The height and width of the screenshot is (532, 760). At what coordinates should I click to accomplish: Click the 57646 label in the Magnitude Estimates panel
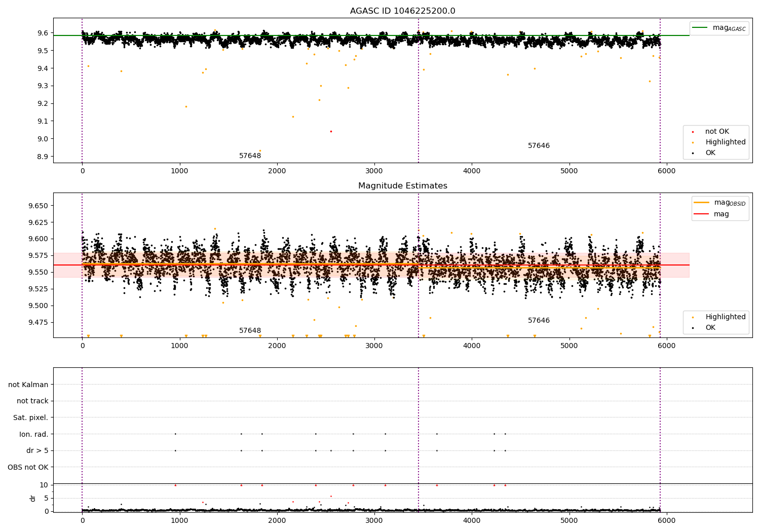[539, 321]
